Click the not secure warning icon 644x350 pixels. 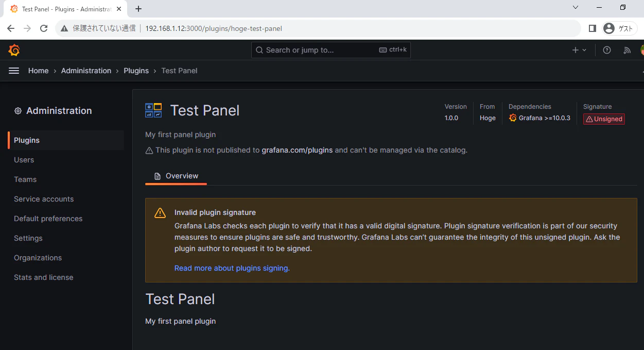pos(64,28)
